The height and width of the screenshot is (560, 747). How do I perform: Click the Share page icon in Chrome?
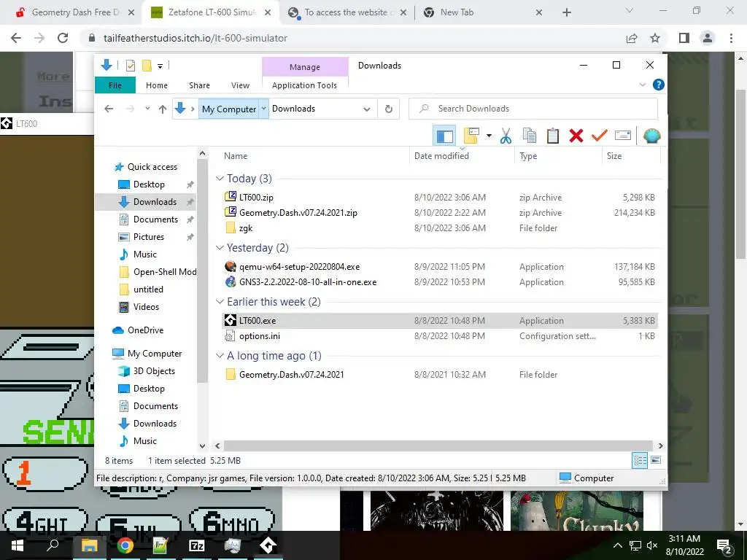[x=632, y=38]
